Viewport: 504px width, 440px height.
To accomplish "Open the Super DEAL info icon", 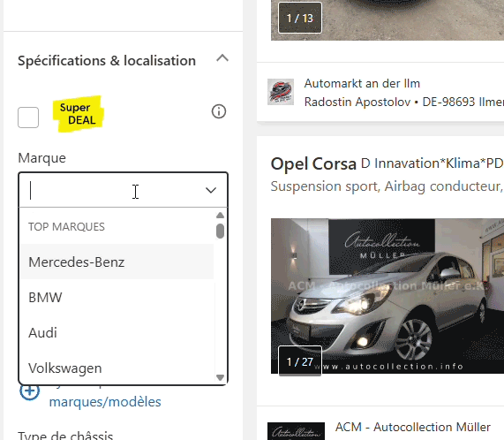I will (219, 111).
